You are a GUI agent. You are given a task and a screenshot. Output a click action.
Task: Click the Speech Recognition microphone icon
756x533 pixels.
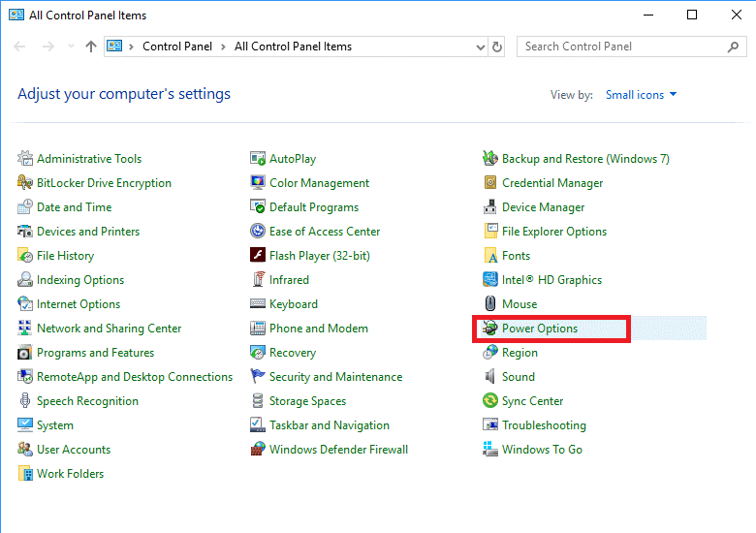click(25, 401)
